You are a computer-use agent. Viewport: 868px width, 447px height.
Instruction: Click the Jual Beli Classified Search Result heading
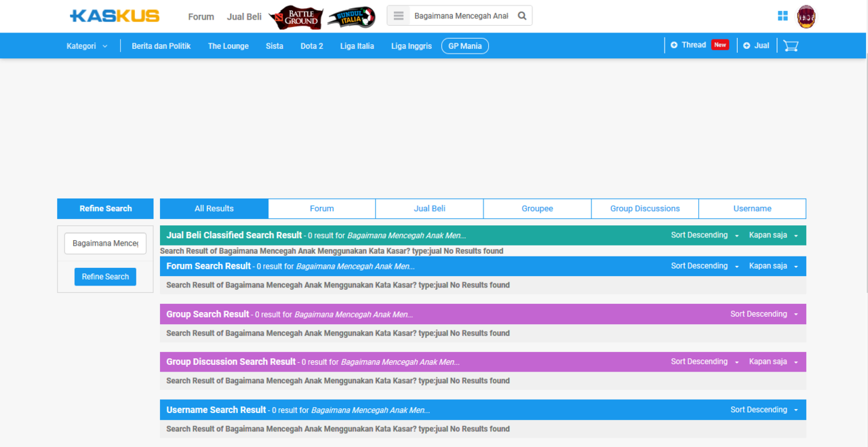pyautogui.click(x=234, y=235)
